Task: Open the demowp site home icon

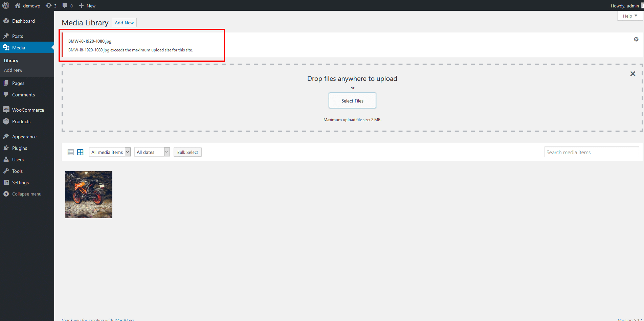Action: 18,5
